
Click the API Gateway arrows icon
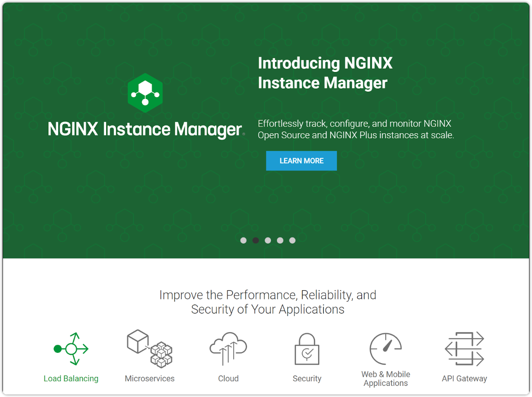pyautogui.click(x=464, y=349)
